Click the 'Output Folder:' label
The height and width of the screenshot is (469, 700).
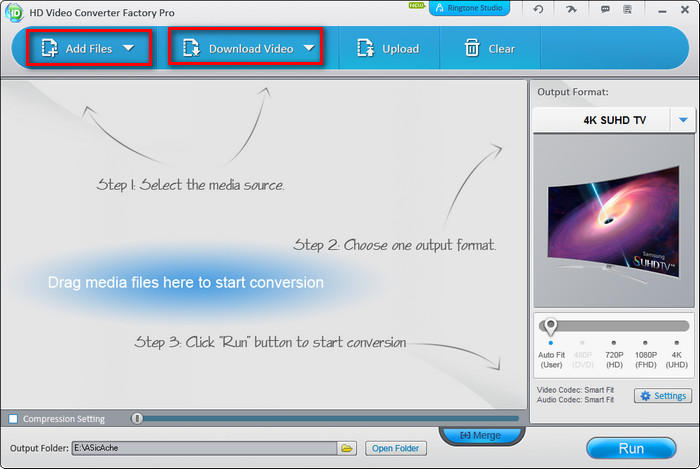[39, 448]
